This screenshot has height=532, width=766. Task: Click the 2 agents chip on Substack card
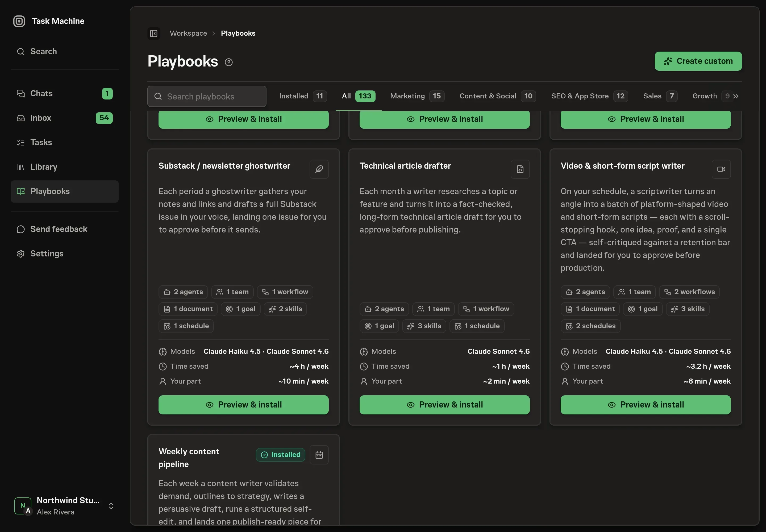coord(183,292)
